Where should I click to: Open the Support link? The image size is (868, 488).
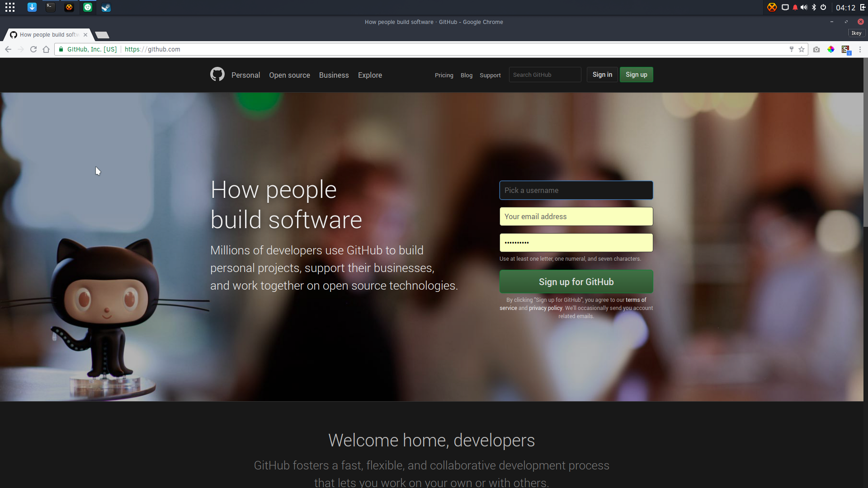click(x=490, y=75)
